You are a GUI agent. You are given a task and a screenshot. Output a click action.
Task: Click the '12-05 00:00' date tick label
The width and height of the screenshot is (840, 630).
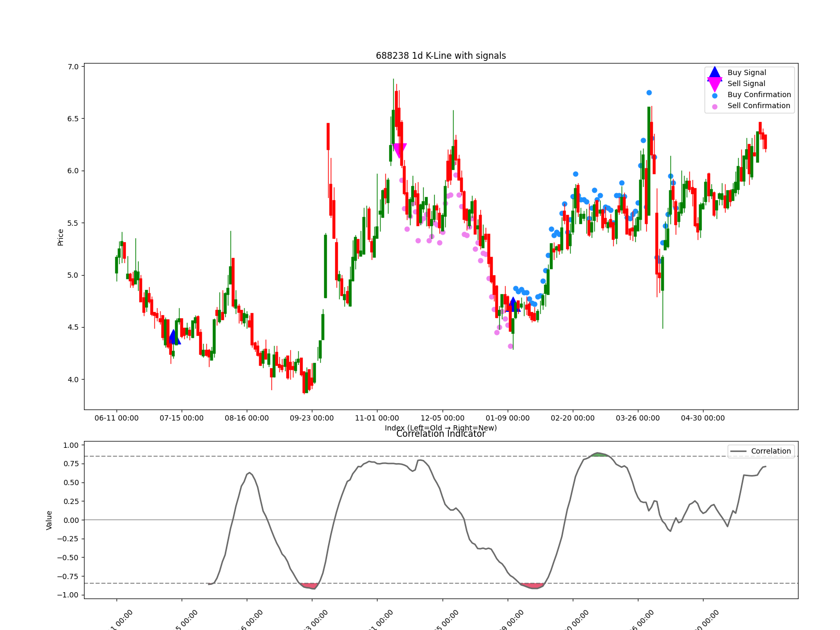pyautogui.click(x=443, y=418)
